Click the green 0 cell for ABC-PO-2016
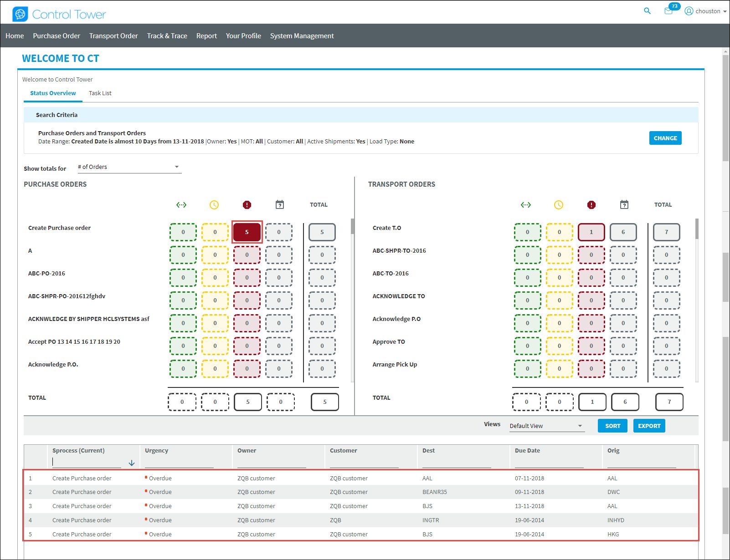The image size is (730, 560). [x=183, y=278]
